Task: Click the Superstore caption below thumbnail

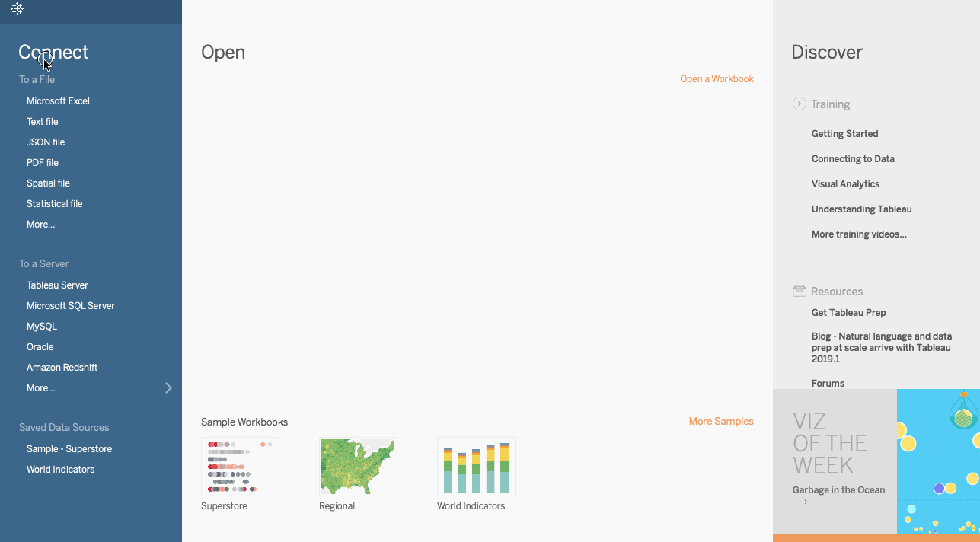Action: tap(224, 505)
